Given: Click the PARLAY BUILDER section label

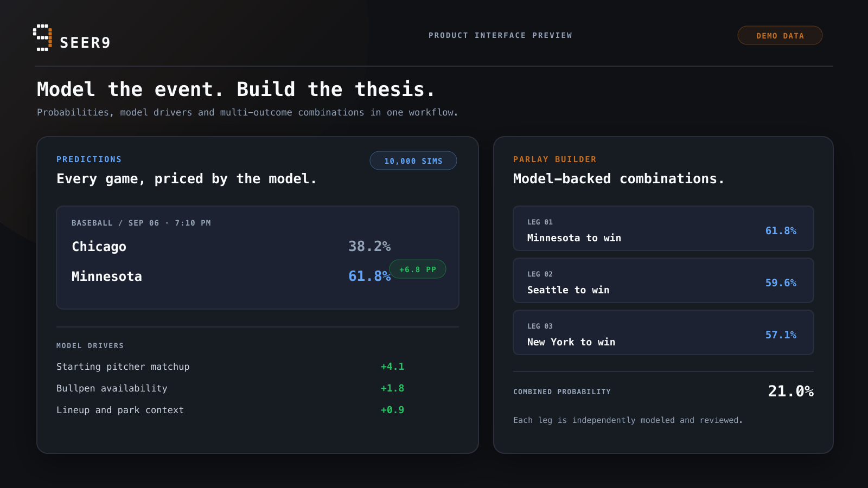Looking at the screenshot, I should pyautogui.click(x=555, y=159).
